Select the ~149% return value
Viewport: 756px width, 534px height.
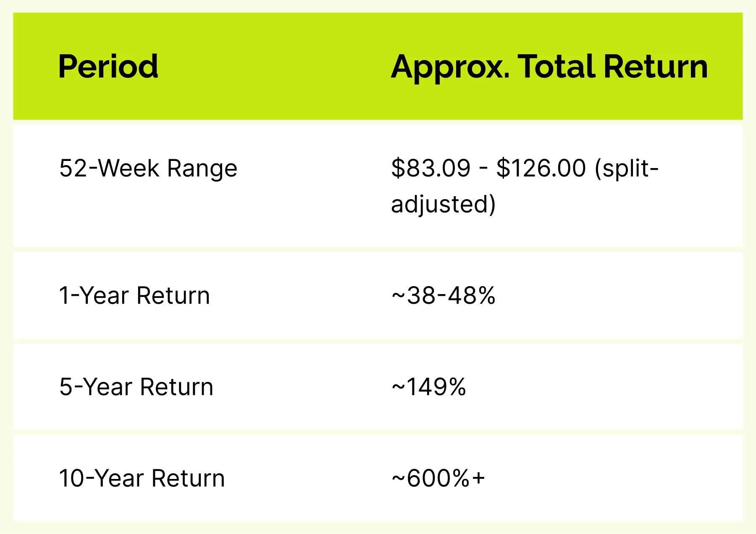(429, 387)
